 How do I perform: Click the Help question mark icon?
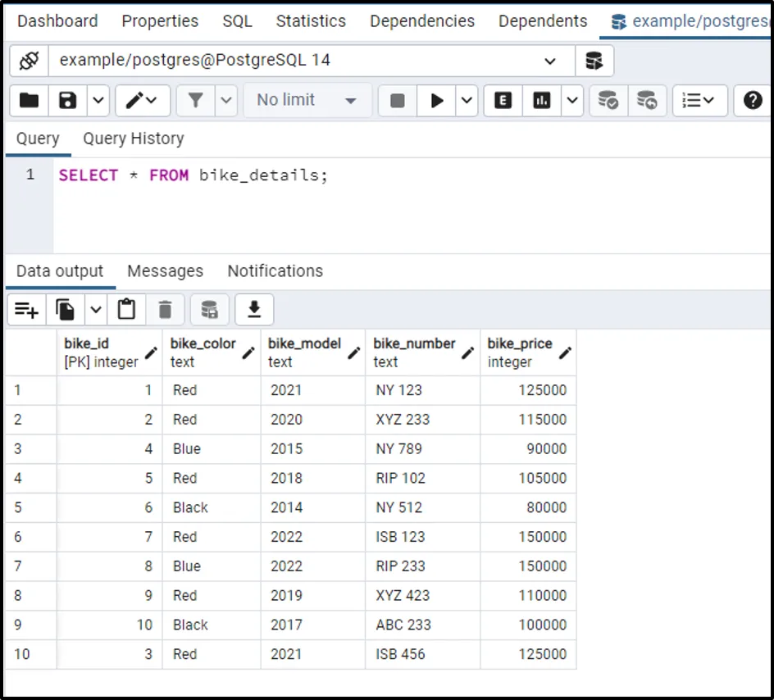click(x=752, y=100)
